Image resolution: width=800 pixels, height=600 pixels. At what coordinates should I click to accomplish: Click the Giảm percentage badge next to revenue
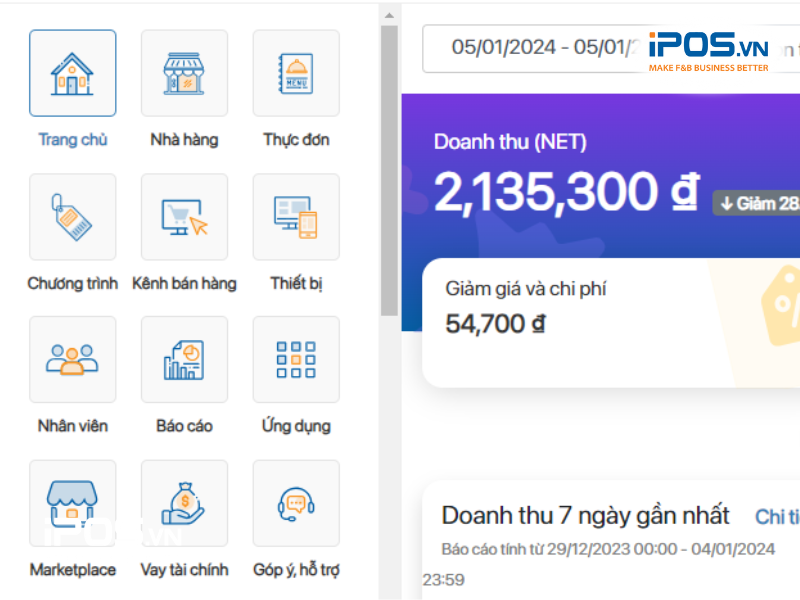(x=758, y=203)
